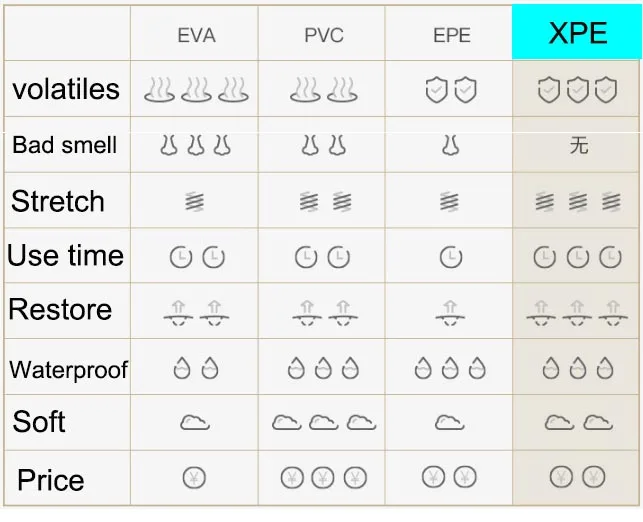Click the EVA column header
Image resolution: width=643 pixels, height=522 pixels.
pos(196,35)
